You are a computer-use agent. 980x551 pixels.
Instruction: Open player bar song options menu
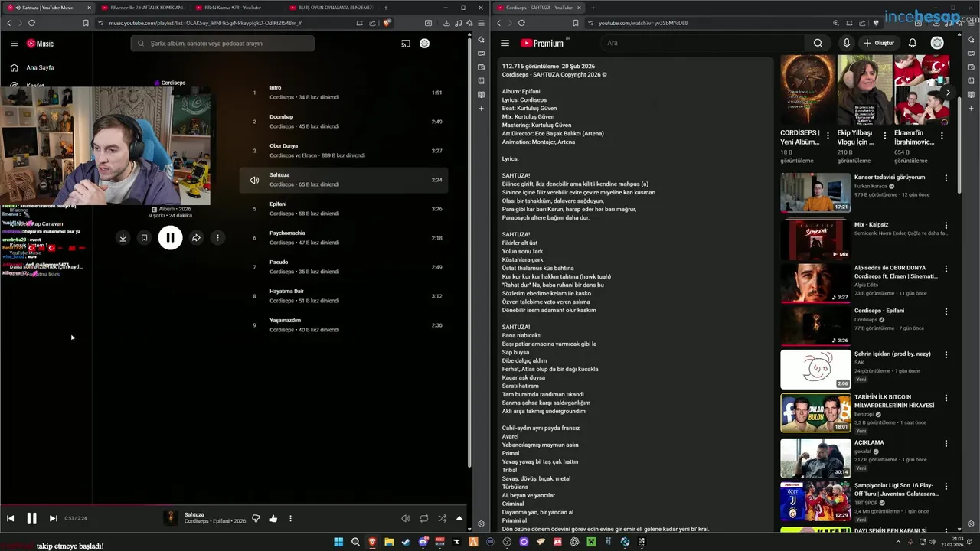pyautogui.click(x=290, y=518)
